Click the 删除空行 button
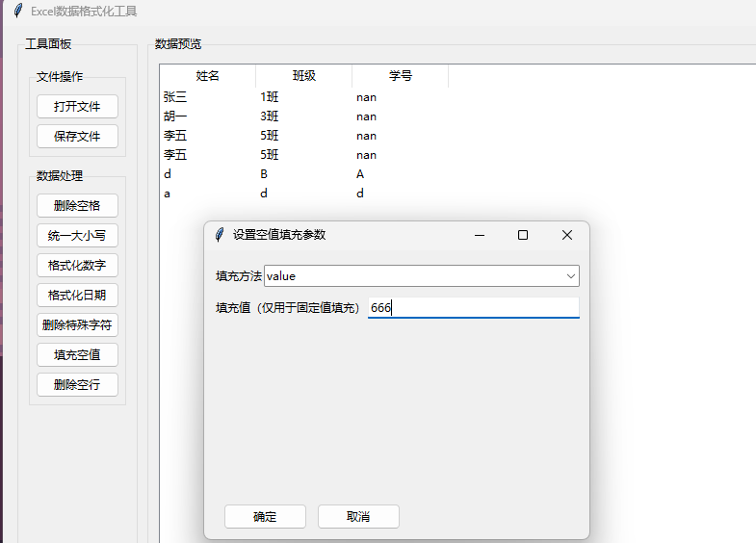756x543 pixels. [77, 385]
